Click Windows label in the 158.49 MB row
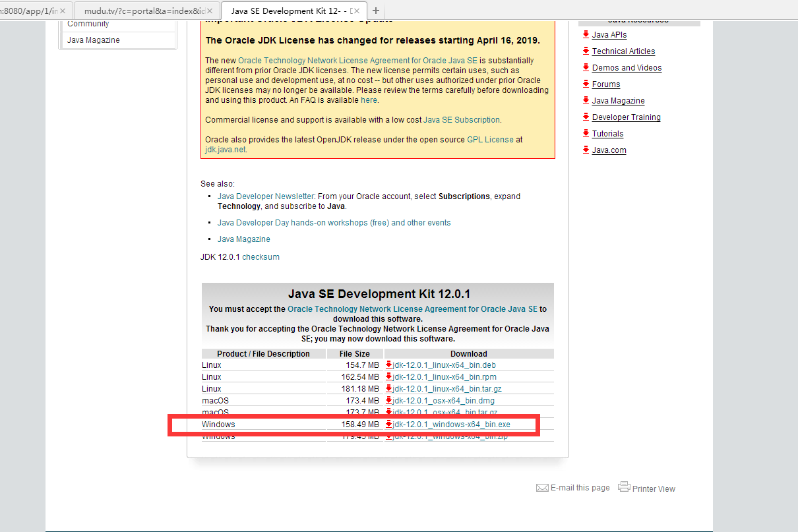Screen dimensions: 798x532 coord(218,424)
